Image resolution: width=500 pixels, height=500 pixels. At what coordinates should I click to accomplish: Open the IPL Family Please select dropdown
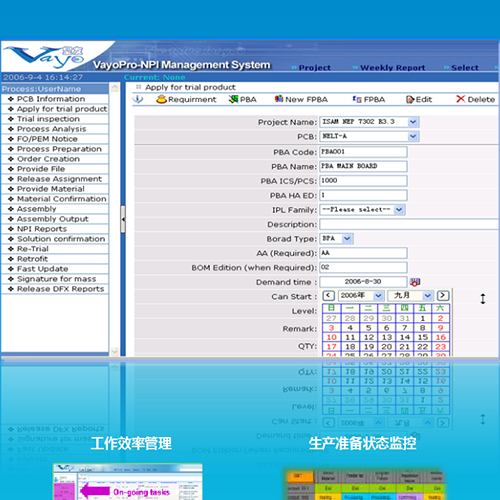click(x=399, y=210)
